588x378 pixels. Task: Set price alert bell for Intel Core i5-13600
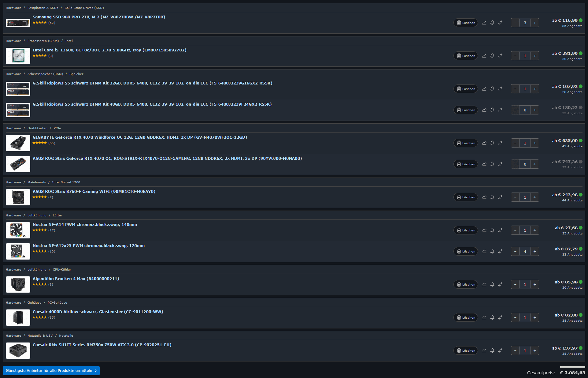[492, 56]
